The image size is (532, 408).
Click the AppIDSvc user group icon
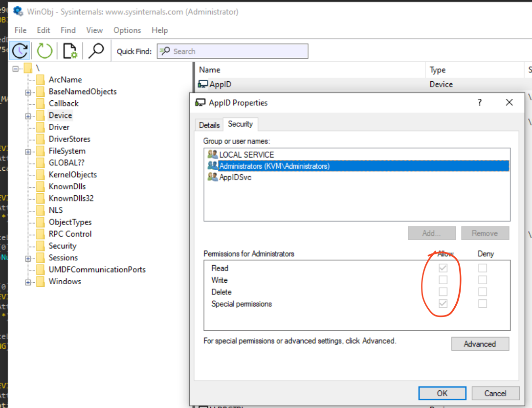tap(212, 177)
